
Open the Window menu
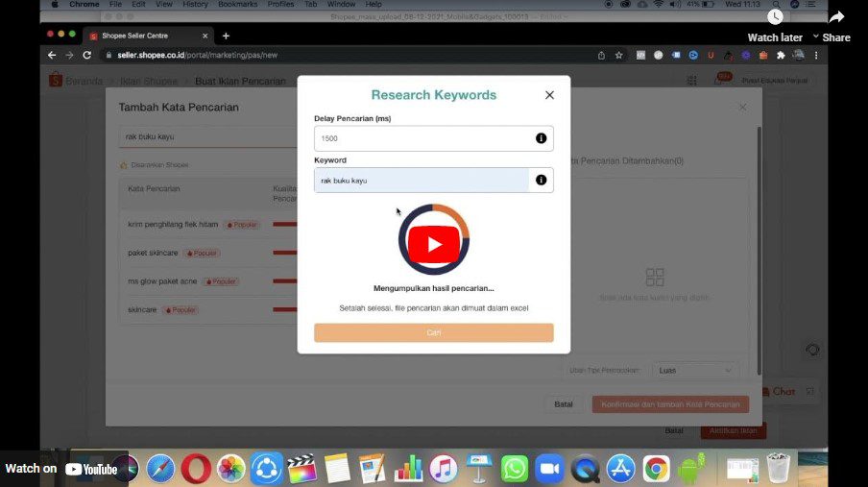click(x=341, y=5)
